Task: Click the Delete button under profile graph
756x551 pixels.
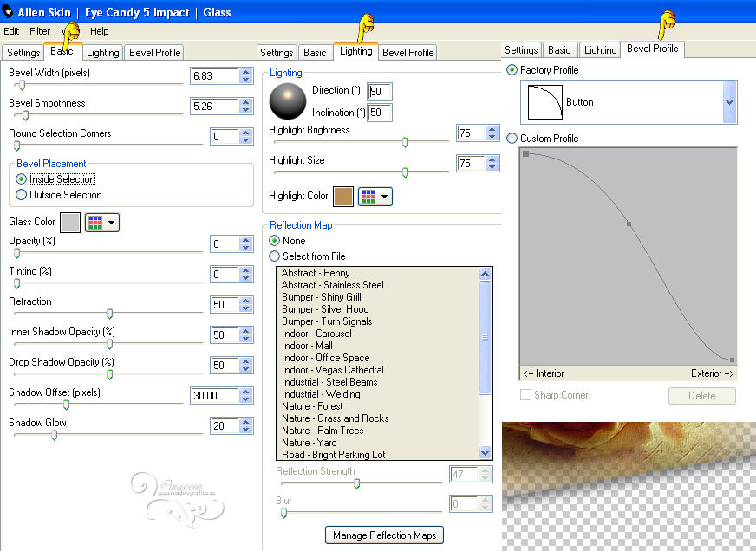Action: point(702,396)
